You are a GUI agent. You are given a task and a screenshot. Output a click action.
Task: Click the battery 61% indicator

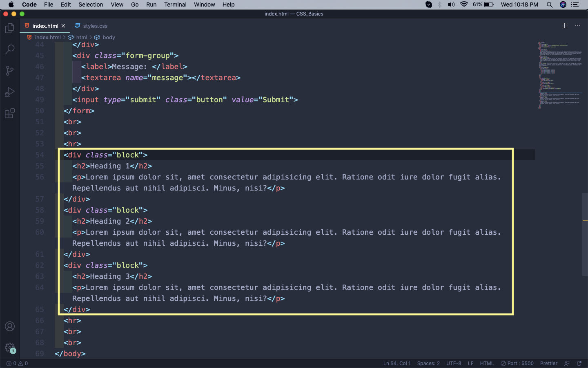tap(483, 4)
